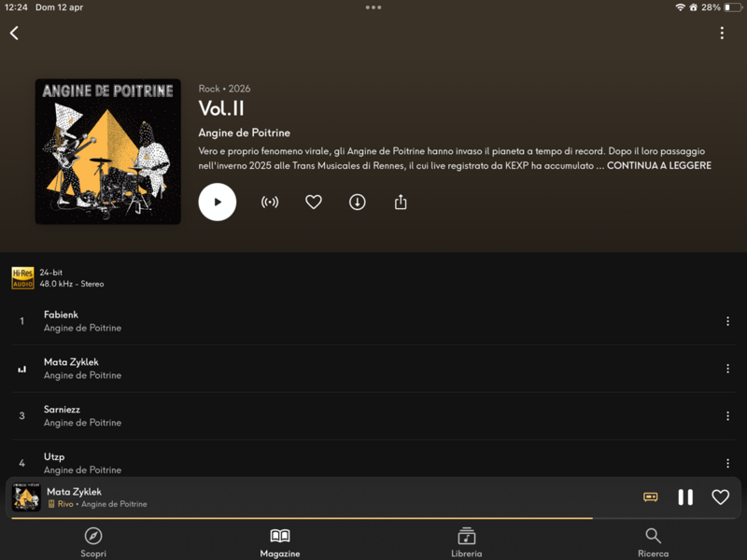Open the radio broadcast icon for Vol.II
747x560 pixels.
click(270, 202)
